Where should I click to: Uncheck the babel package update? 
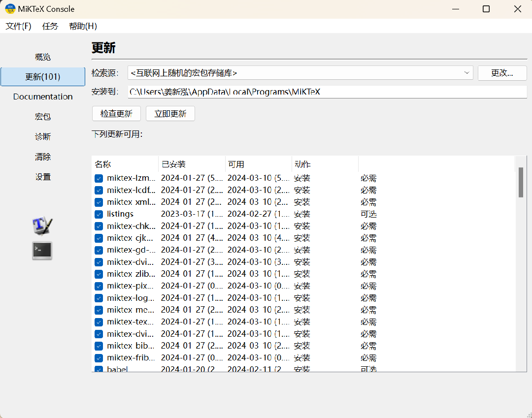pos(99,369)
